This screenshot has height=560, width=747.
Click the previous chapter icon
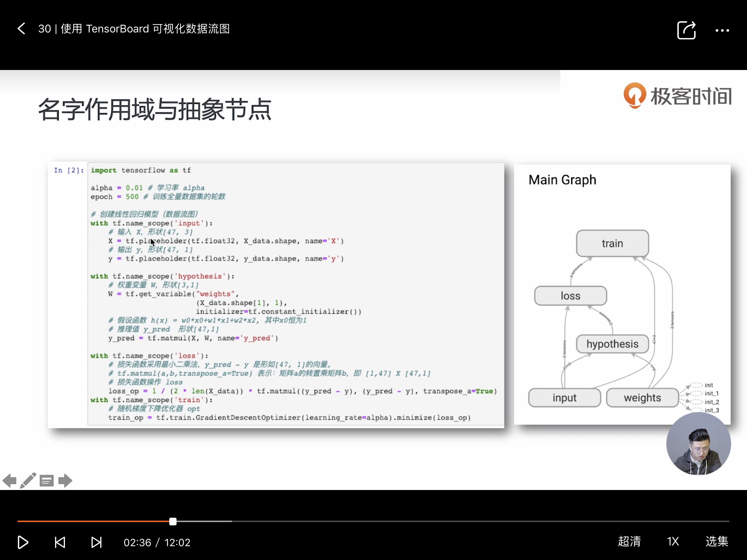[x=59, y=542]
